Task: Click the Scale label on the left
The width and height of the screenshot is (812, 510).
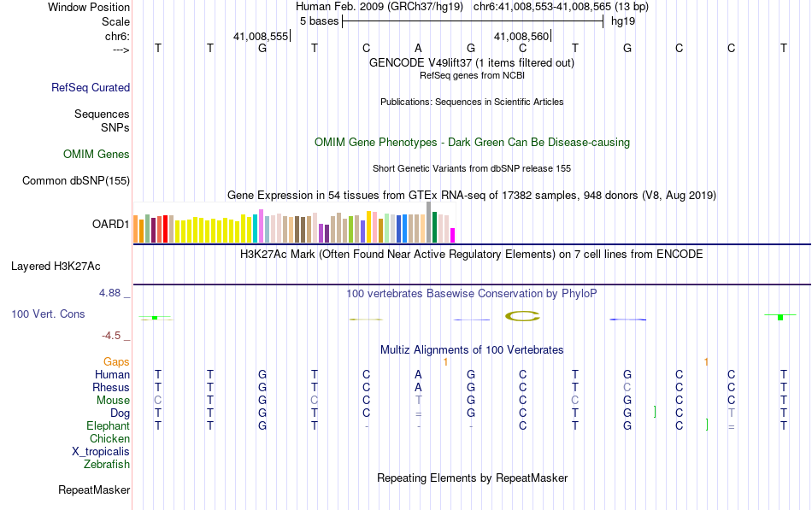Action: pyautogui.click(x=115, y=21)
